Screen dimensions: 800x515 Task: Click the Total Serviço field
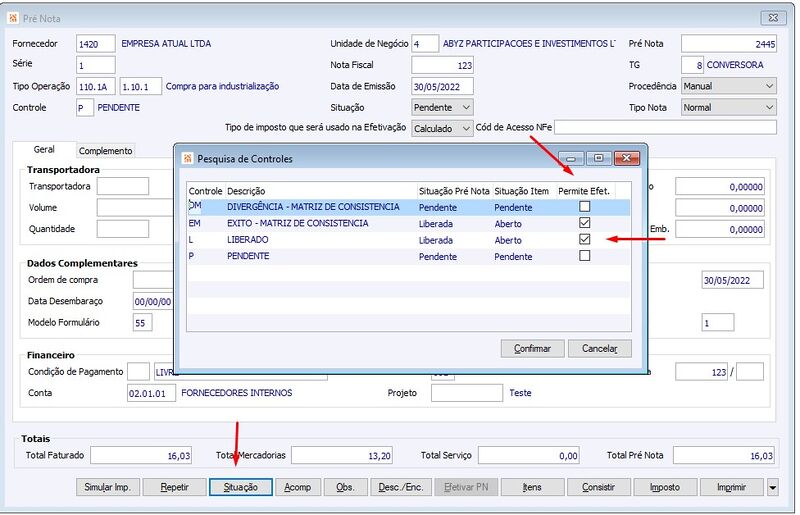(x=529, y=455)
